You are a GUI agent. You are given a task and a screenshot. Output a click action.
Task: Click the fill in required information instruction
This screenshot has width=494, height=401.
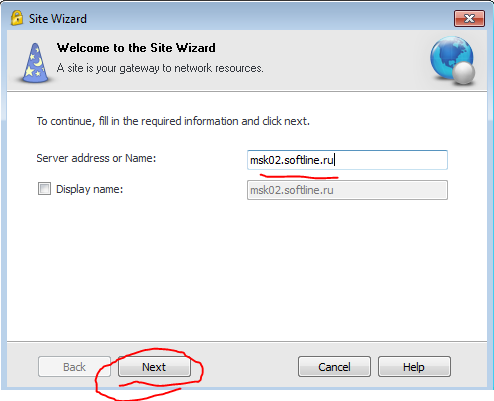click(173, 121)
